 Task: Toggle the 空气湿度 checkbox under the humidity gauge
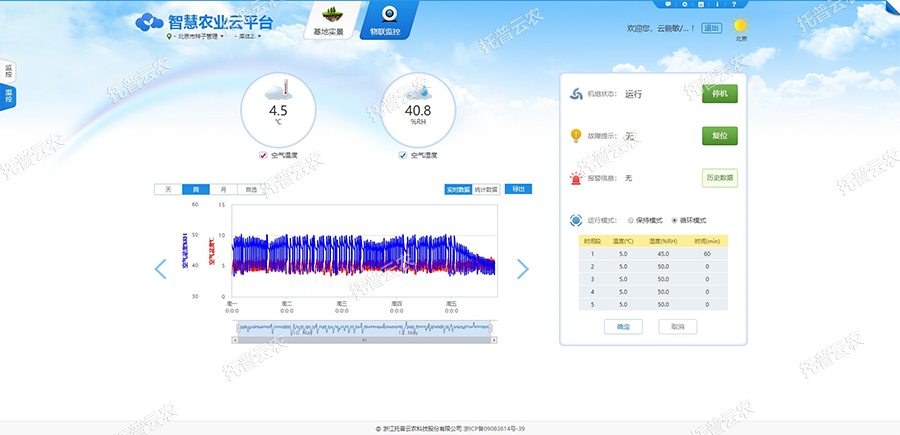click(403, 155)
